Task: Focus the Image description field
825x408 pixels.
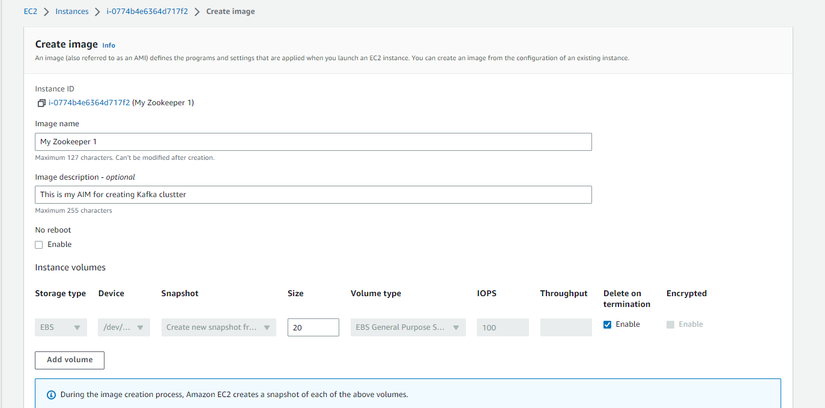Action: tap(313, 195)
